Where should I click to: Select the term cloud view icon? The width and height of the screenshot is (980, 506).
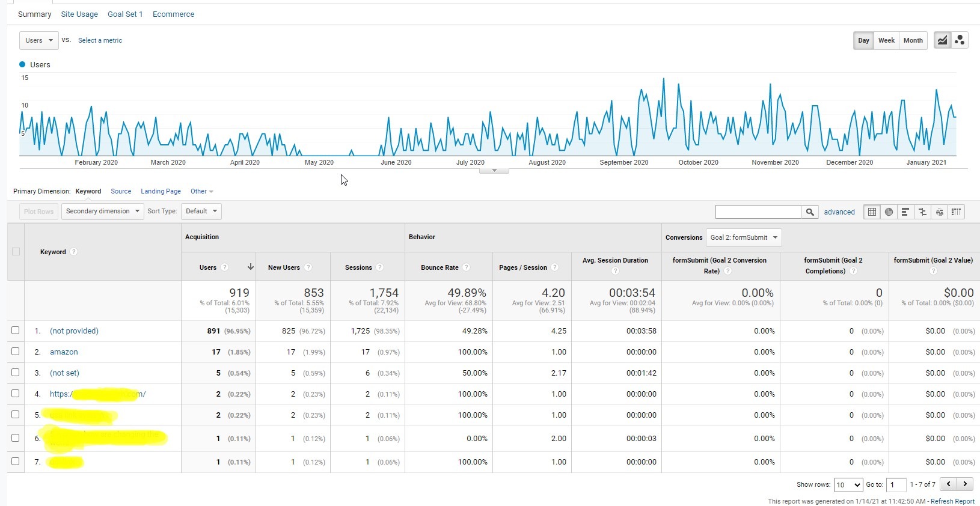[x=939, y=212]
